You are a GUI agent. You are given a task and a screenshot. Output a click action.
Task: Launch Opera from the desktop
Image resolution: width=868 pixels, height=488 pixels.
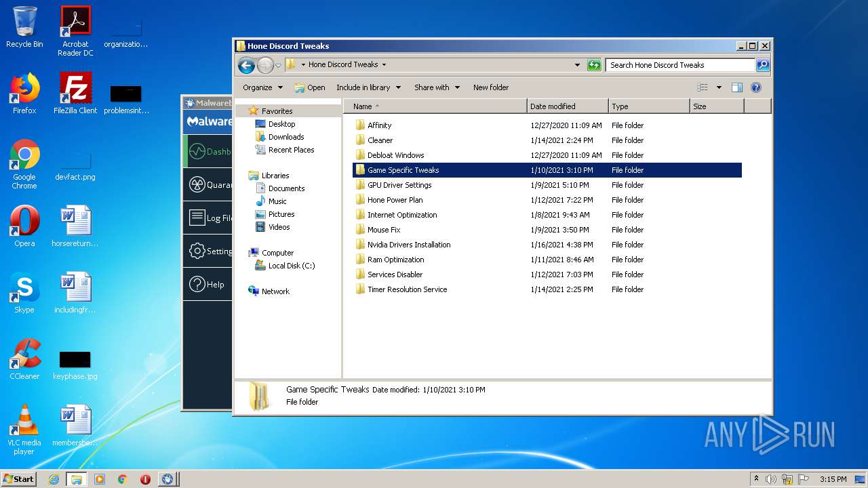(24, 226)
